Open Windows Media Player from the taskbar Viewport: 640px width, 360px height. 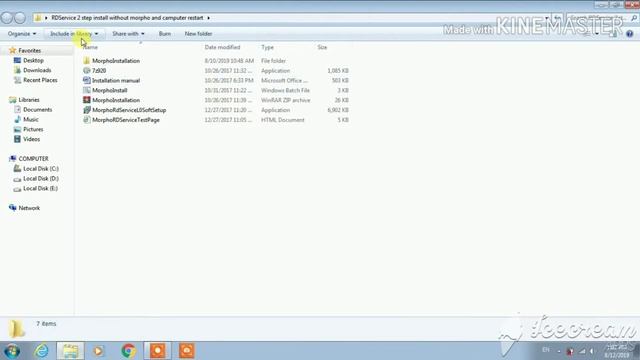(x=98, y=351)
